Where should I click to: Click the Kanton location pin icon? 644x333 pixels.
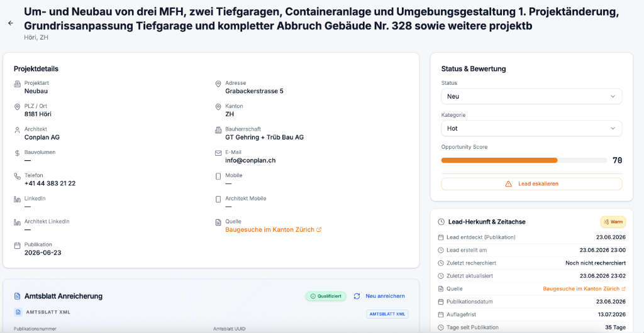coord(218,107)
